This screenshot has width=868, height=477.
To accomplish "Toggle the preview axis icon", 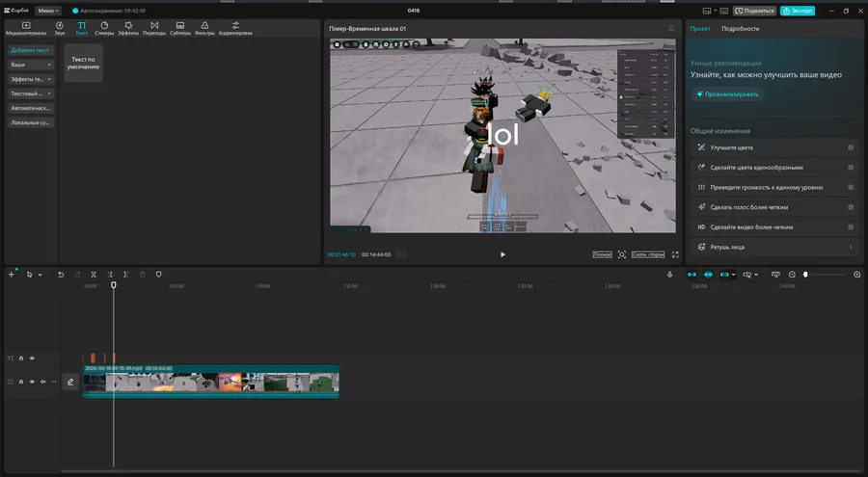I will pyautogui.click(x=746, y=275).
